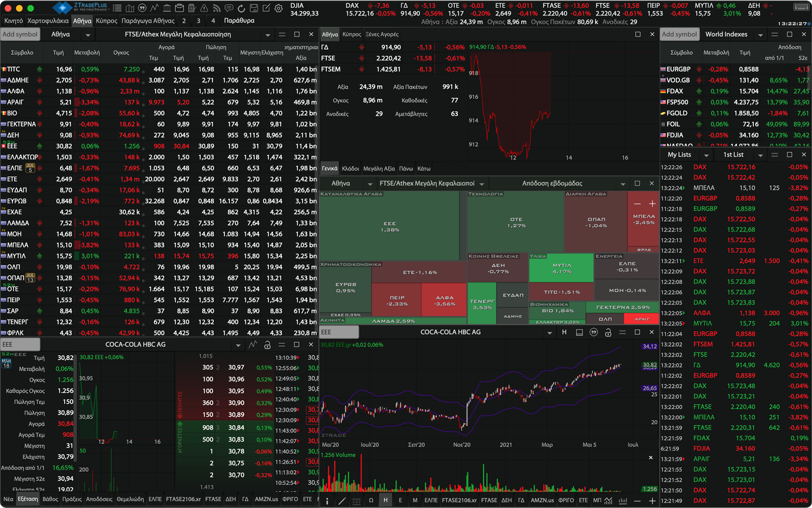812x508 pixels.
Task: Click Add symbol in watchlist panel
Action: 20,34
